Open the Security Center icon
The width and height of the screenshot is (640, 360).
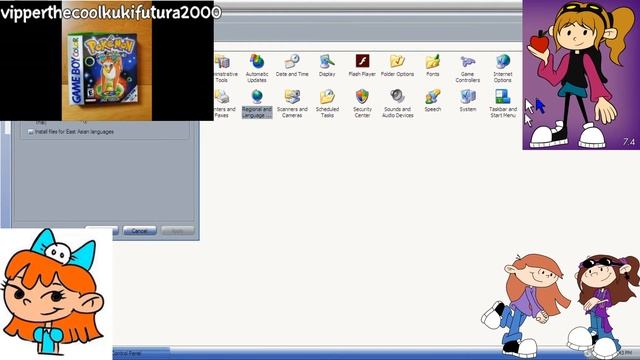tap(362, 103)
